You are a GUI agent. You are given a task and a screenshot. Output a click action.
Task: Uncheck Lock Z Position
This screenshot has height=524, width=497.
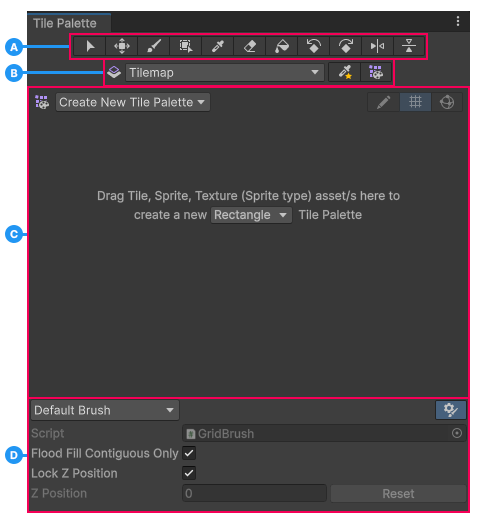pyautogui.click(x=189, y=473)
